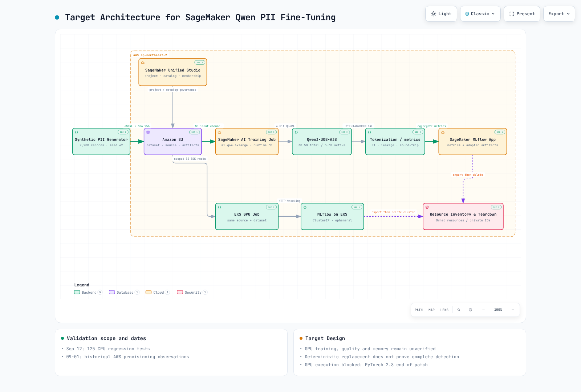Click the SRC 1 badge on Synthetic PII Generator
Screen dimensions: 581x392
click(123, 132)
